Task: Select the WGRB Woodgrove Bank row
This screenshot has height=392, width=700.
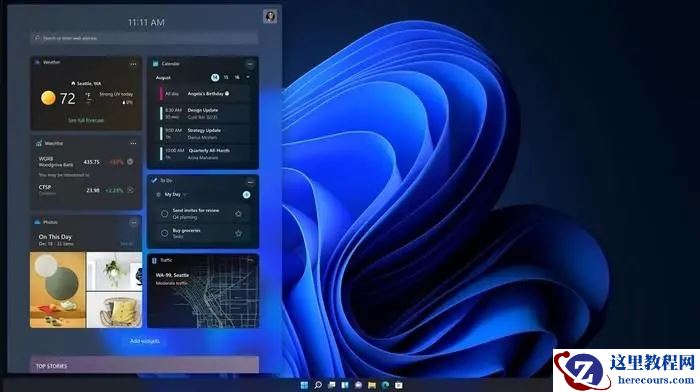Action: tap(86, 162)
